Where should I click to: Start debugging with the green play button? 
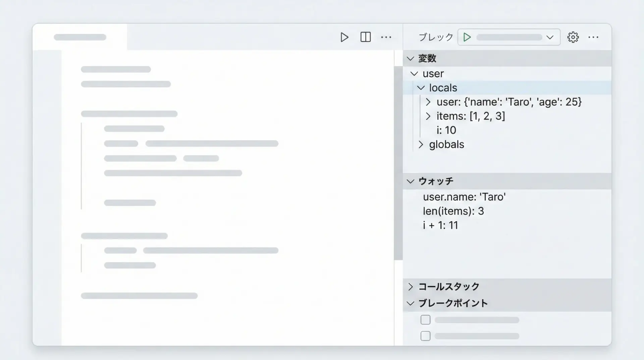coord(467,37)
